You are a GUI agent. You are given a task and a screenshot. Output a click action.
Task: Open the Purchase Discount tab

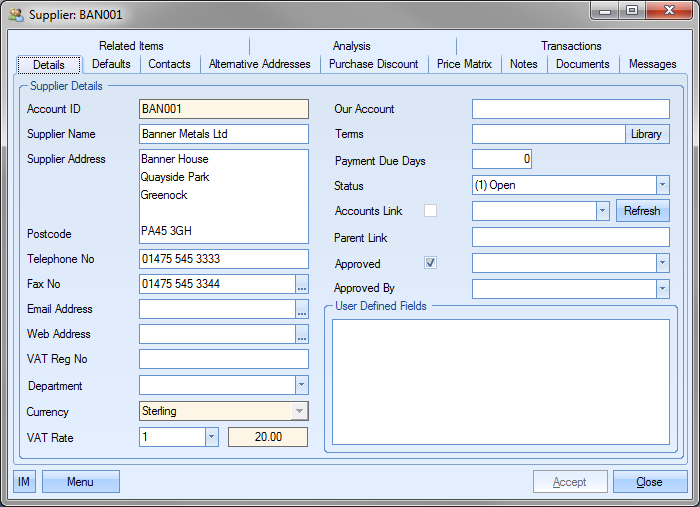[x=374, y=64]
